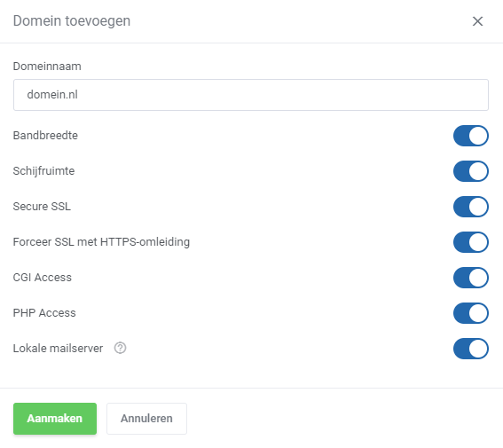This screenshot has width=503, height=448.
Task: Disable the CGI Access switch
Action: [470, 278]
